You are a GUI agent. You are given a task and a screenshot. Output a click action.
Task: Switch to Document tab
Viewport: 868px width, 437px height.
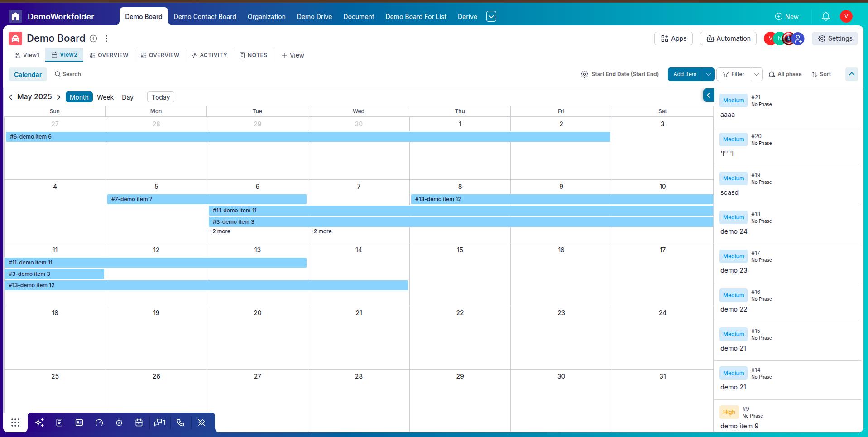(x=359, y=17)
